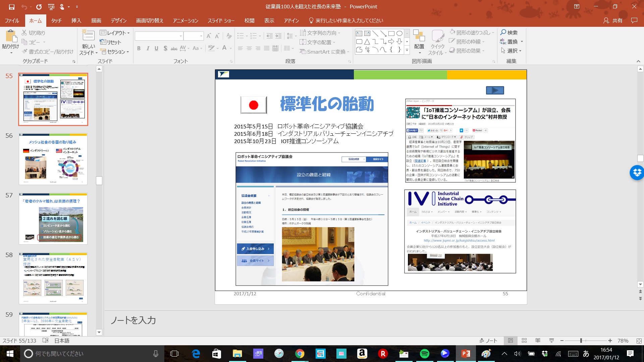The width and height of the screenshot is (644, 362).
Task: Click Find (検索) in editing group
Action: click(x=509, y=33)
